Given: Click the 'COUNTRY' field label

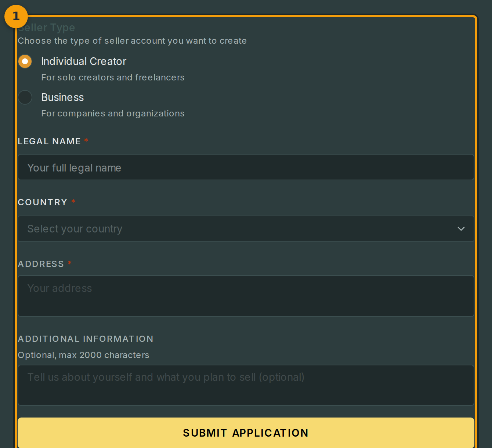Looking at the screenshot, I should point(43,202).
